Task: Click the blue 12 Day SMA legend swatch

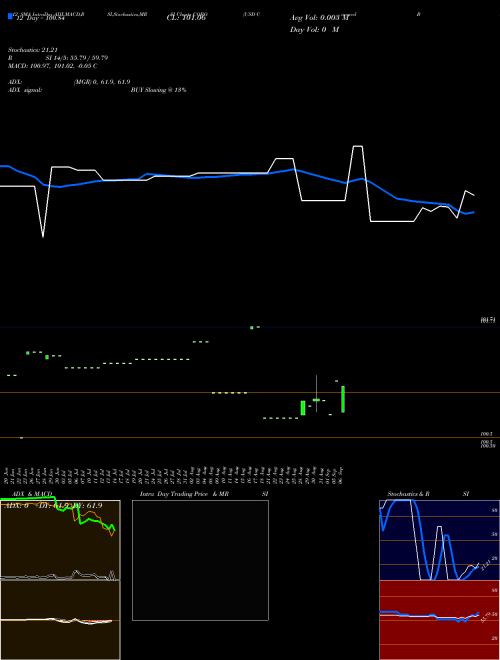Action: point(11,17)
